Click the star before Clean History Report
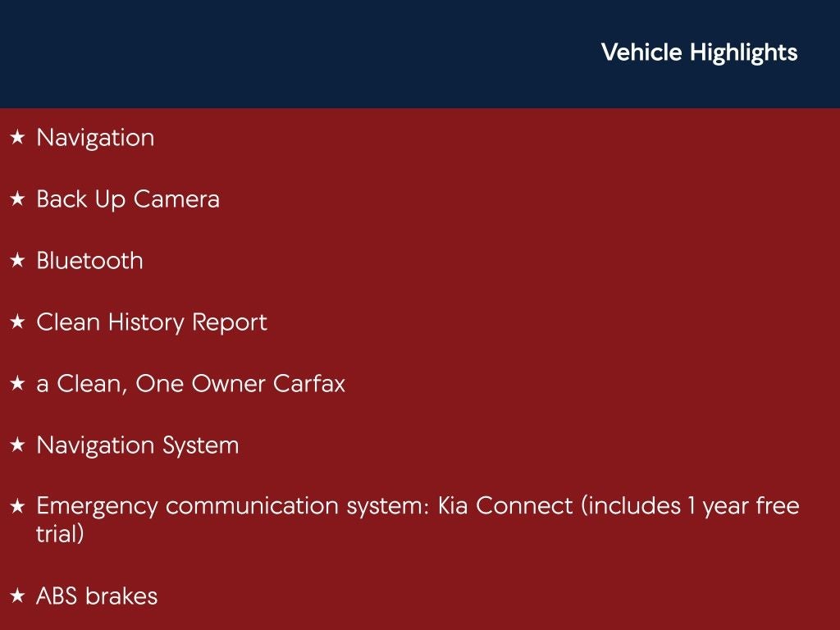The width and height of the screenshot is (840, 630). 17,322
